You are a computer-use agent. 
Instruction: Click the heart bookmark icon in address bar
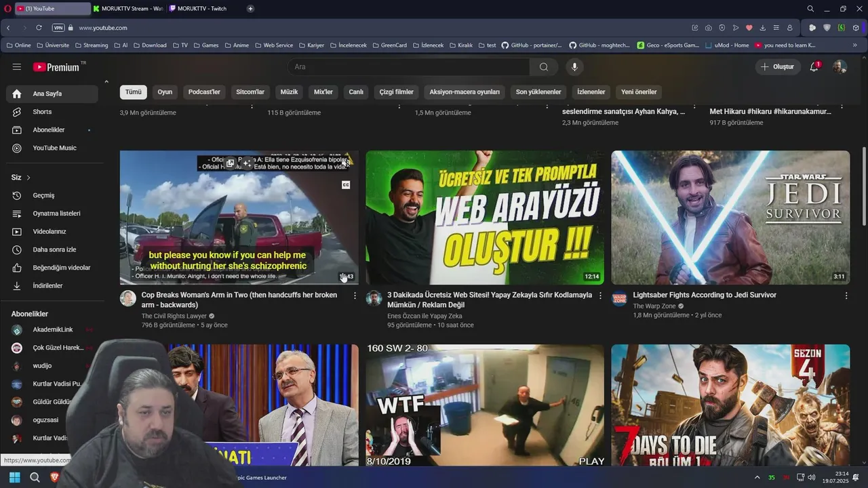[749, 28]
